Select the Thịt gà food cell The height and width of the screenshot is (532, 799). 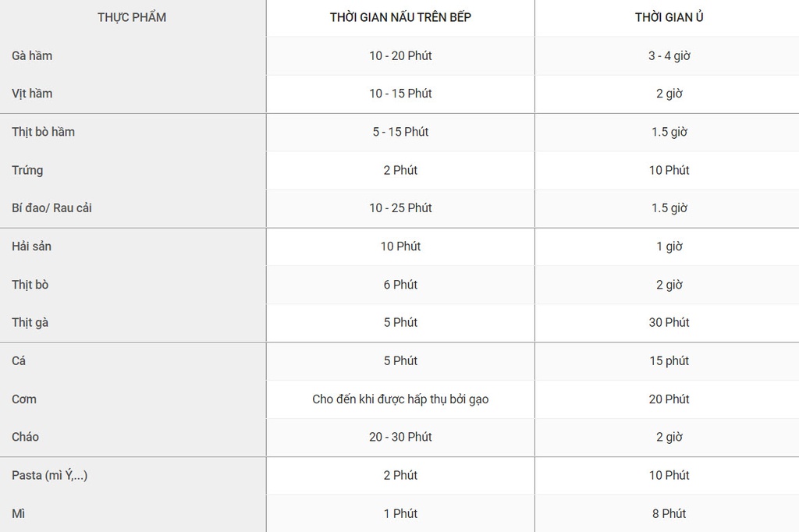coord(30,322)
